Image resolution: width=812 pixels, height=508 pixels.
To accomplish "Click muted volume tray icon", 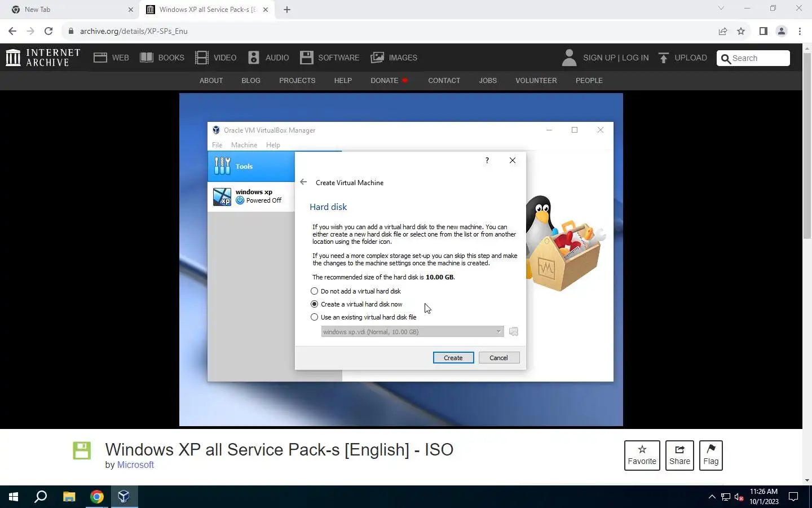I will (x=739, y=497).
